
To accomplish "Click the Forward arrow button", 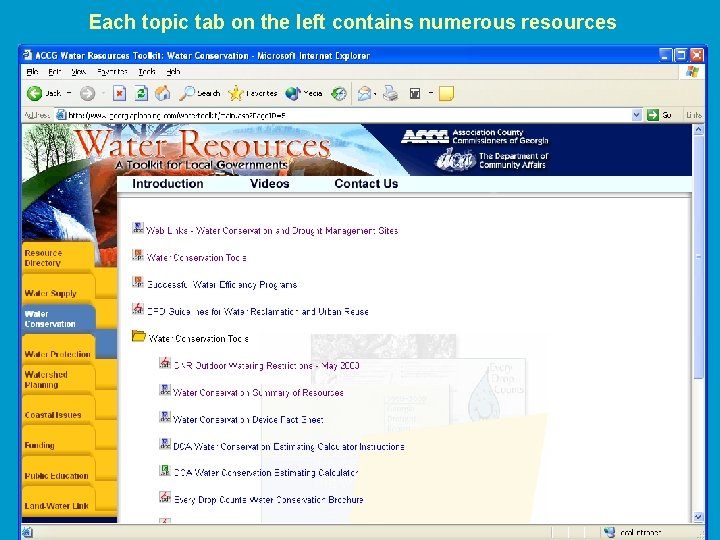I will [87, 94].
